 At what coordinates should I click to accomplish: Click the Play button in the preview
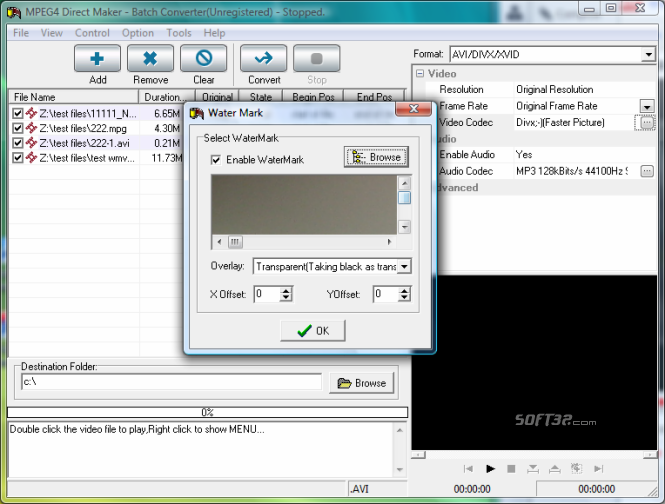(490, 469)
